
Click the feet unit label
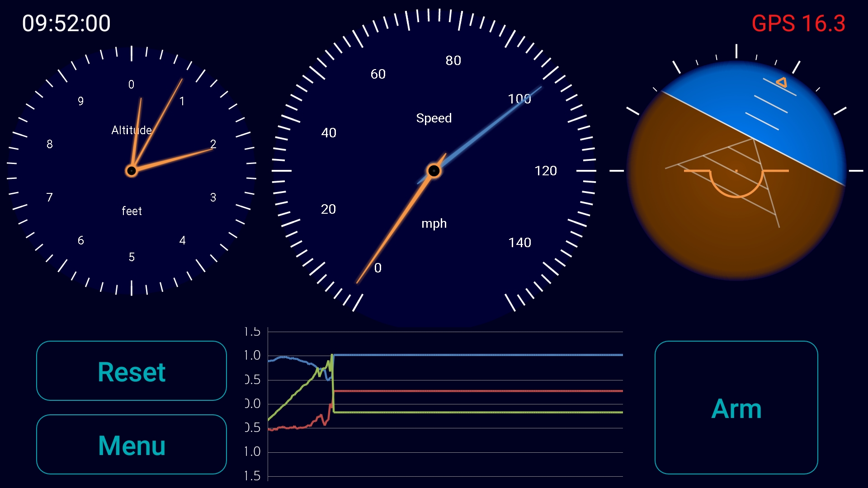(132, 211)
